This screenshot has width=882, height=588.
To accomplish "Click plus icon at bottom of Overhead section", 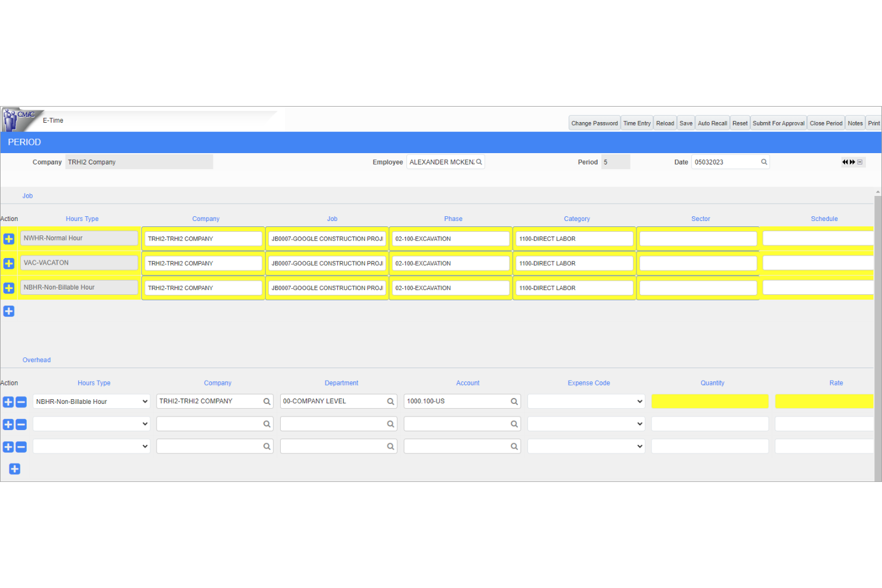I will [15, 469].
